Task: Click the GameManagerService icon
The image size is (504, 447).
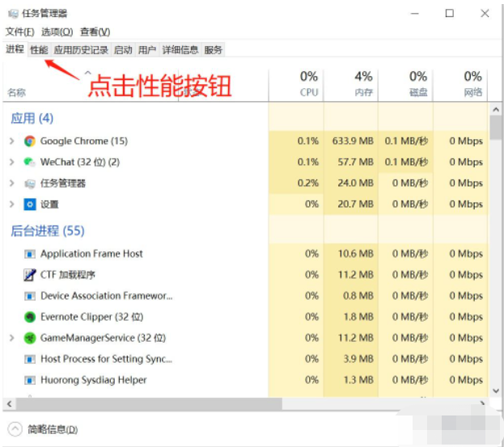Action: (x=30, y=338)
